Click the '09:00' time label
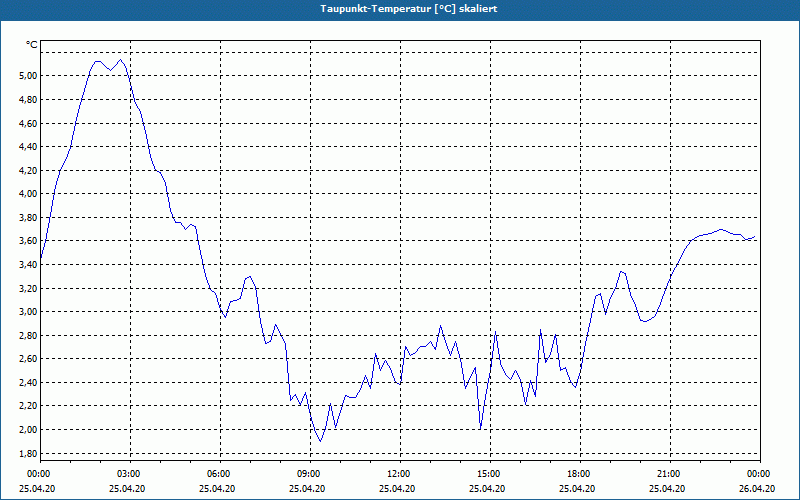The height and width of the screenshot is (500, 800). pyautogui.click(x=311, y=474)
